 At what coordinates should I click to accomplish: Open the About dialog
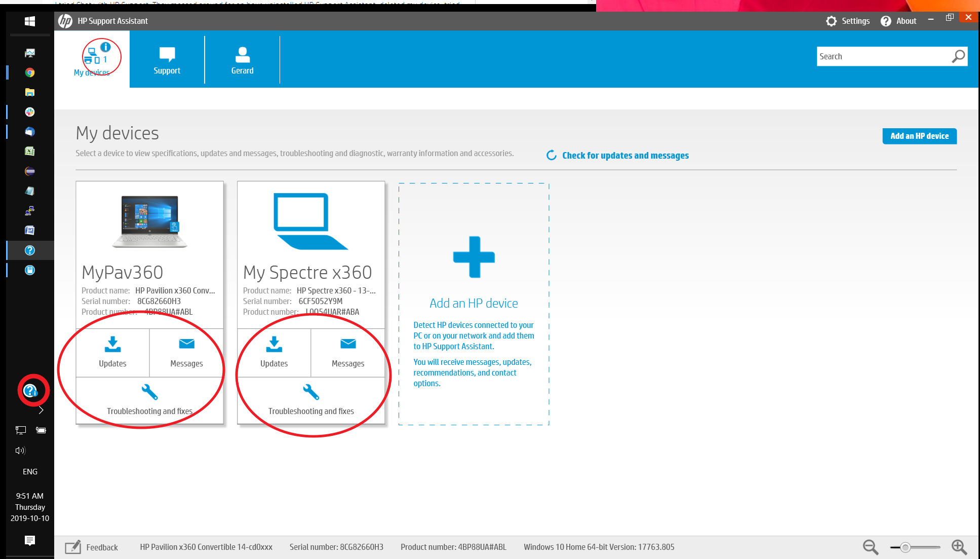click(x=899, y=21)
